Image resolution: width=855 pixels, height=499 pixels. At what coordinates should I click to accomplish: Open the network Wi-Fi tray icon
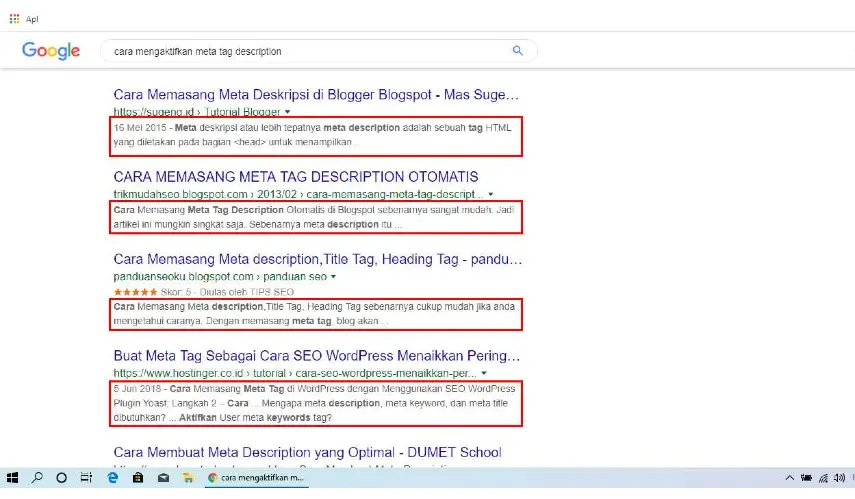[x=823, y=478]
